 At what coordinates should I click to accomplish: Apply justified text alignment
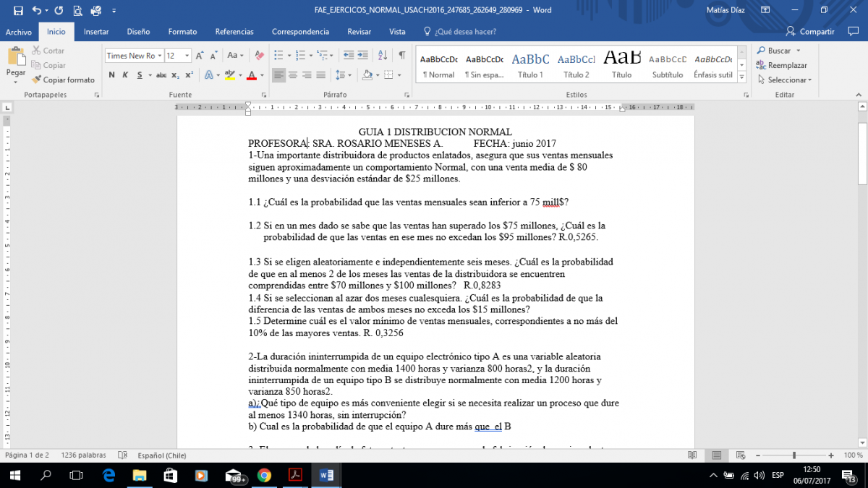pyautogui.click(x=320, y=75)
